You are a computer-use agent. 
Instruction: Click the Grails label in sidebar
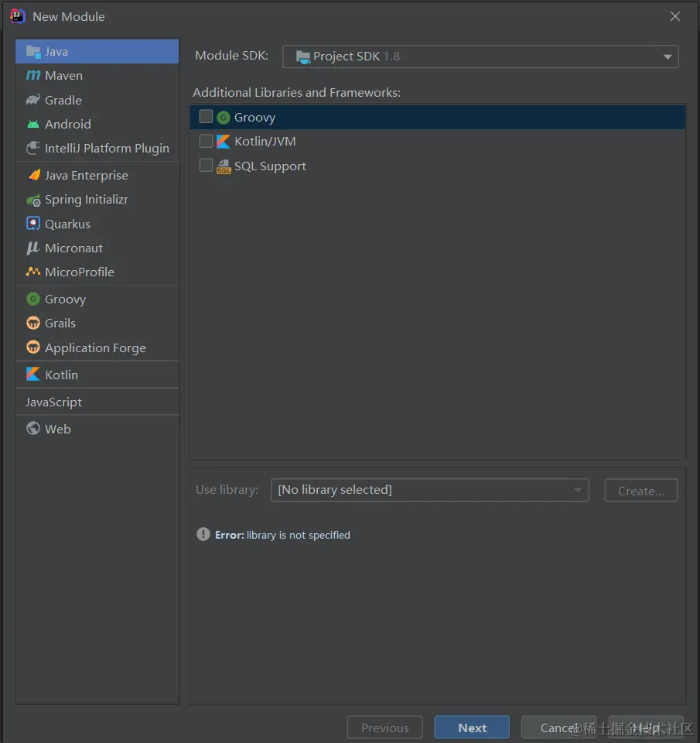[60, 324]
